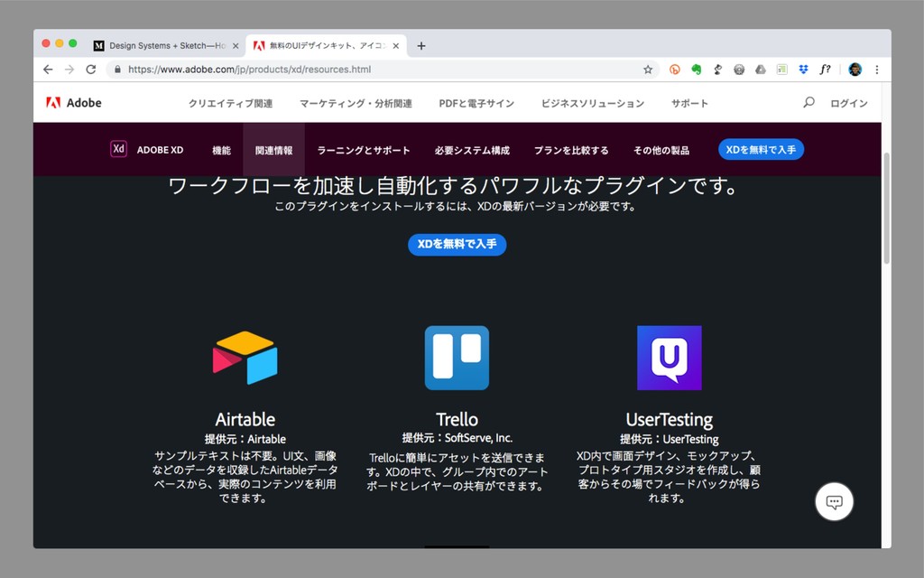924x578 pixels.
Task: Click the green sheet extension icon
Action: pyautogui.click(x=782, y=70)
